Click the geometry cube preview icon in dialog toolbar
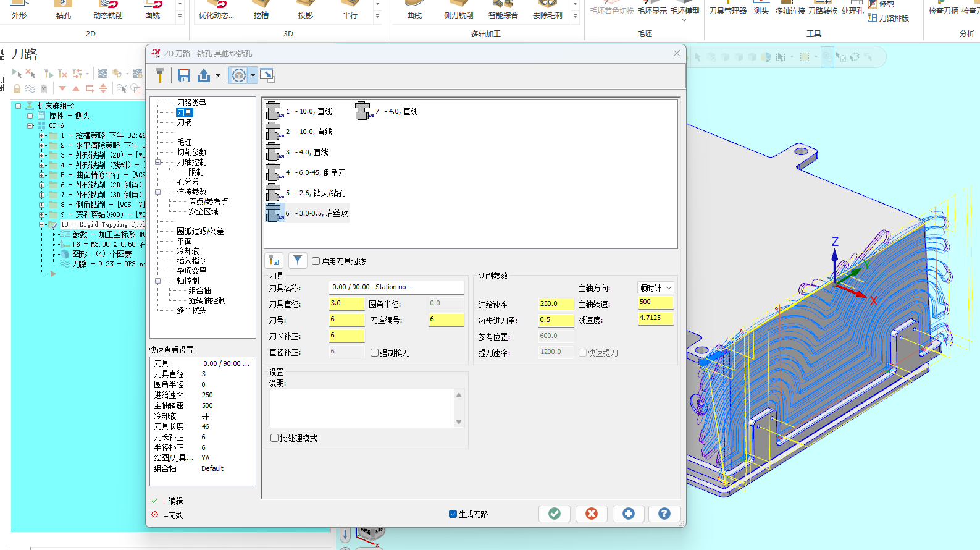The image size is (980, 550). tap(239, 75)
